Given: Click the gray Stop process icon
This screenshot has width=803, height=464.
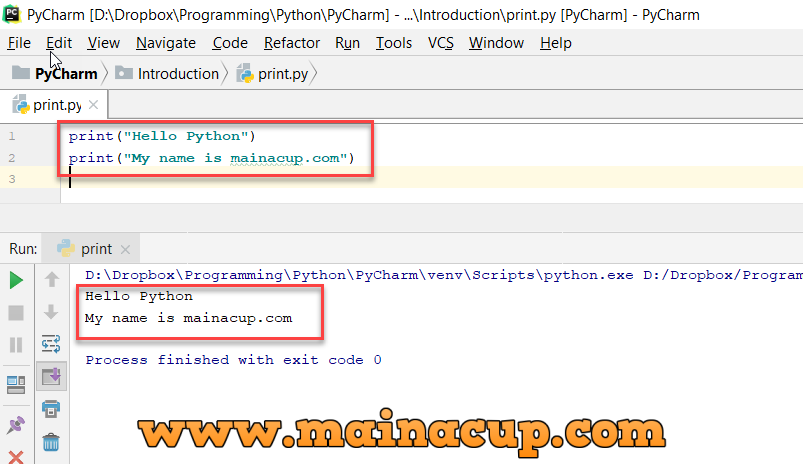Looking at the screenshot, I should tap(16, 313).
